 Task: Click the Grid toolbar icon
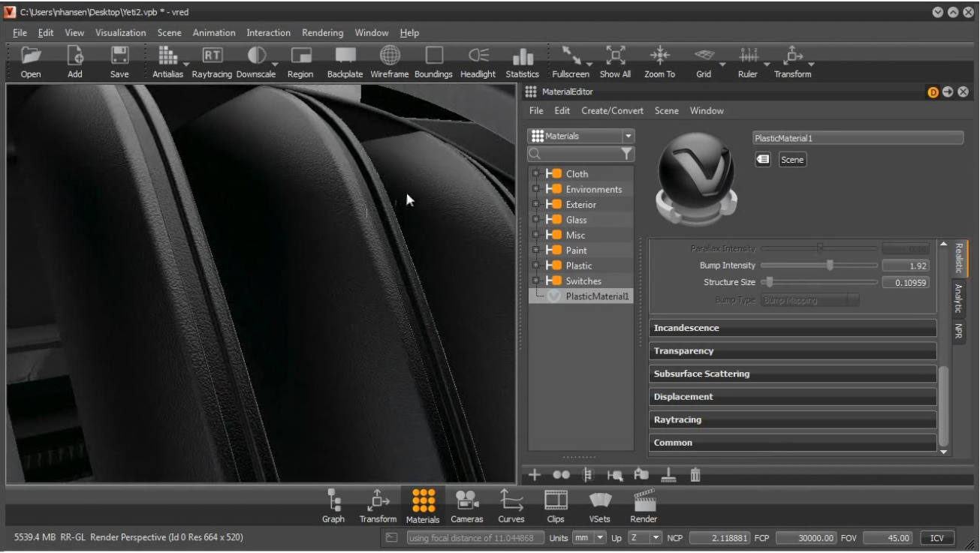704,56
